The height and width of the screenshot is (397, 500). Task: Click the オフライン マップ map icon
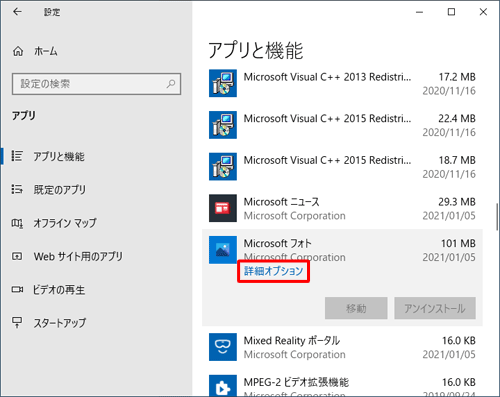pyautogui.click(x=17, y=223)
